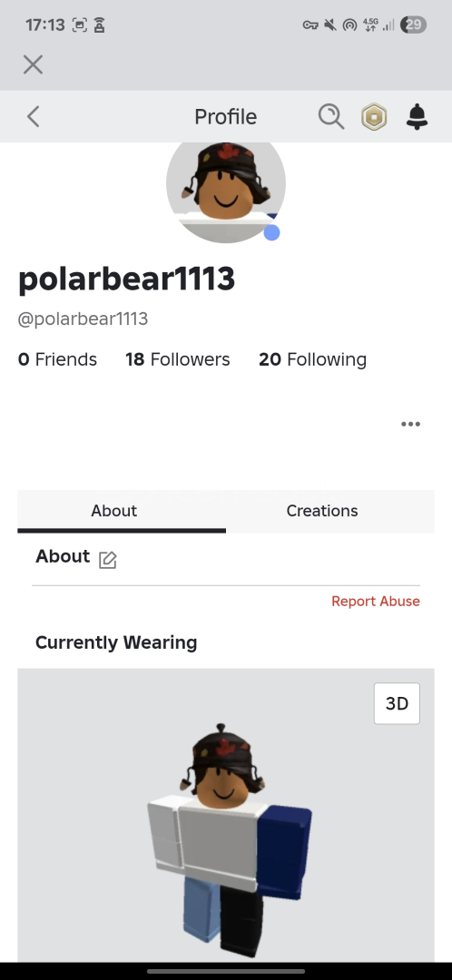This screenshot has width=452, height=980.
Task: Tap the profile avatar headshot picture
Action: click(x=226, y=186)
